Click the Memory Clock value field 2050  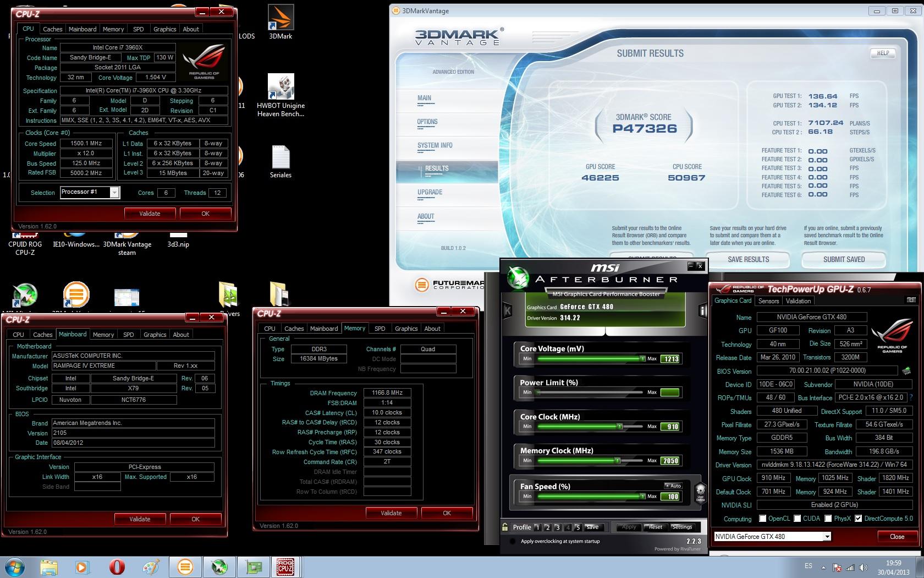(670, 461)
